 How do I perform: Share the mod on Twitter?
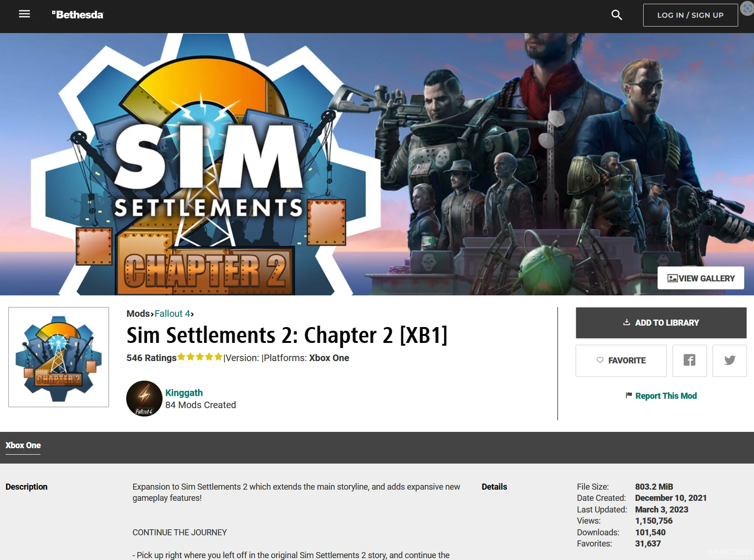(729, 361)
